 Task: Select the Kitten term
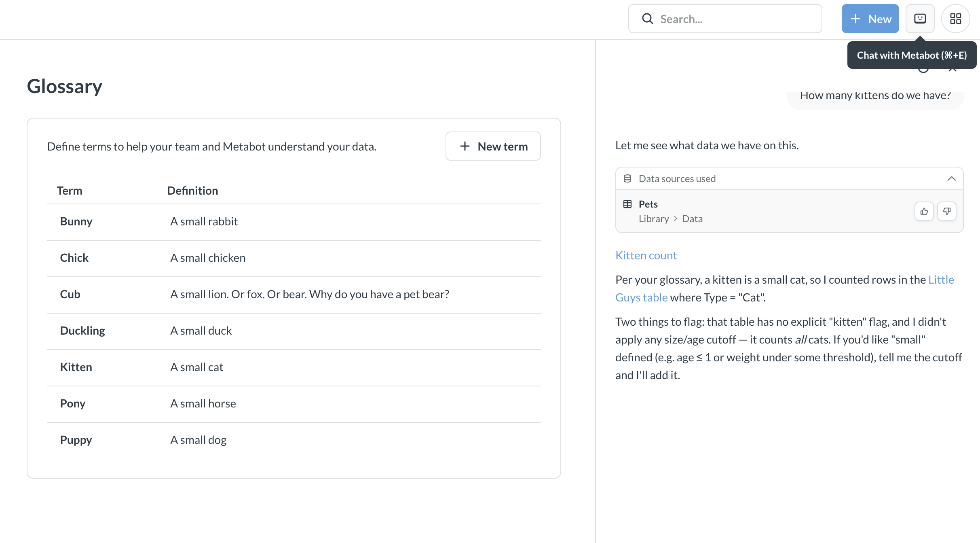pos(76,367)
